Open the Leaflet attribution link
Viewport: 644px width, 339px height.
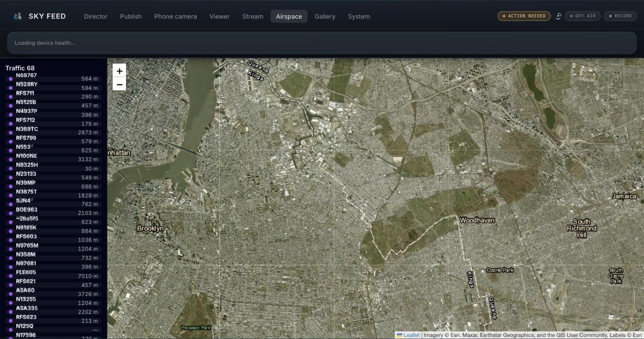[411, 335]
